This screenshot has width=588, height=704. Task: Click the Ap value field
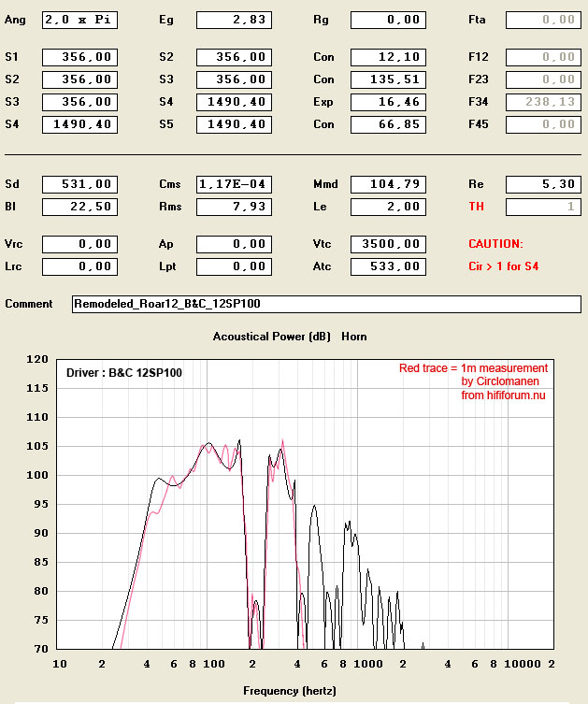point(234,244)
